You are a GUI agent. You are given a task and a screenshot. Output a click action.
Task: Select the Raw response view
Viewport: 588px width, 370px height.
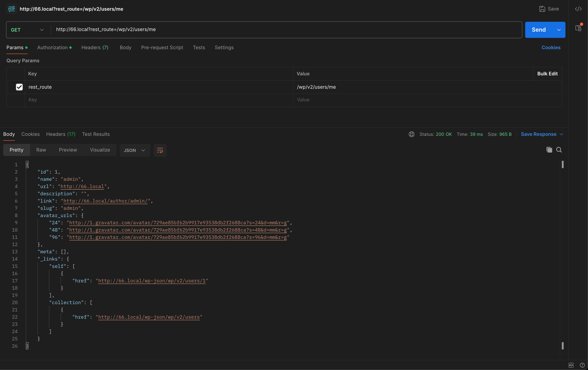(41, 150)
